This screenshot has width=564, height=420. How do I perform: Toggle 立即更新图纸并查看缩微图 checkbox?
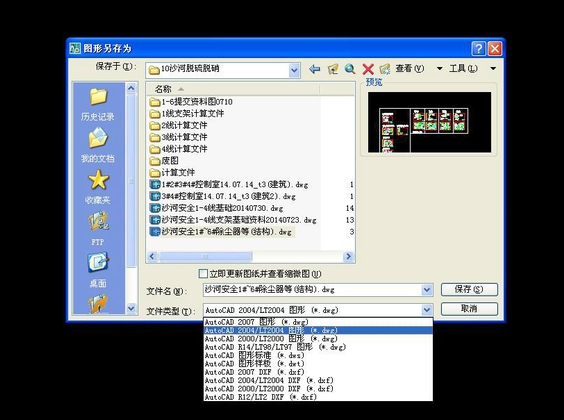point(203,274)
